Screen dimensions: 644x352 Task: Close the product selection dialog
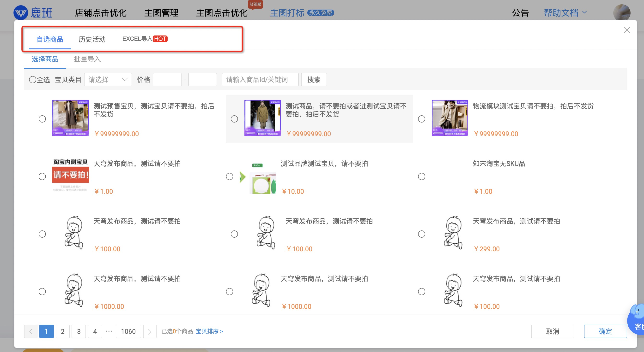click(x=627, y=30)
